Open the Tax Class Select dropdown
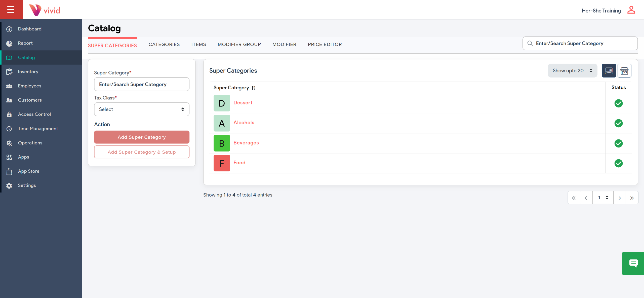Image resolution: width=644 pixels, height=298 pixels. pos(142,109)
